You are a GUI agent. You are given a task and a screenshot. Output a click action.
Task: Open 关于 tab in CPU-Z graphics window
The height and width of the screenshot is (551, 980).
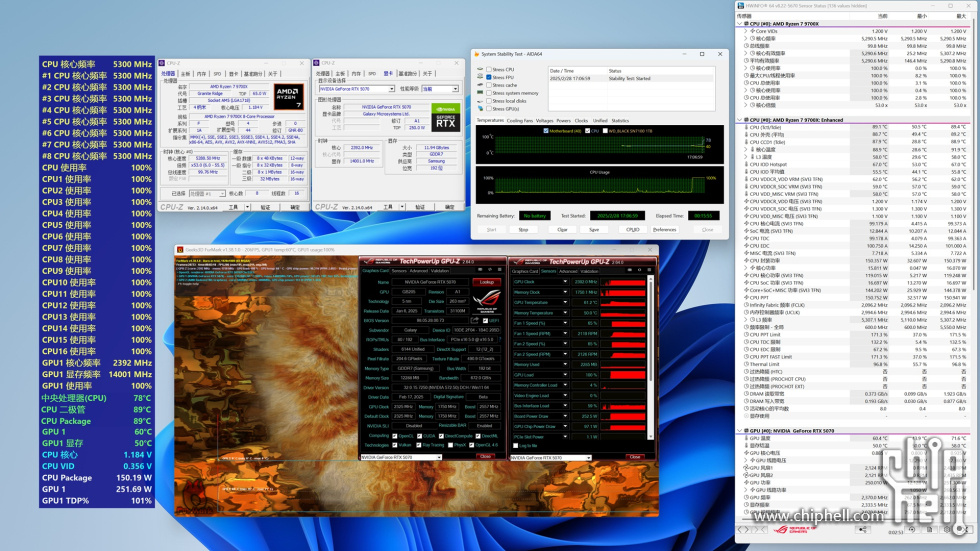coord(428,74)
